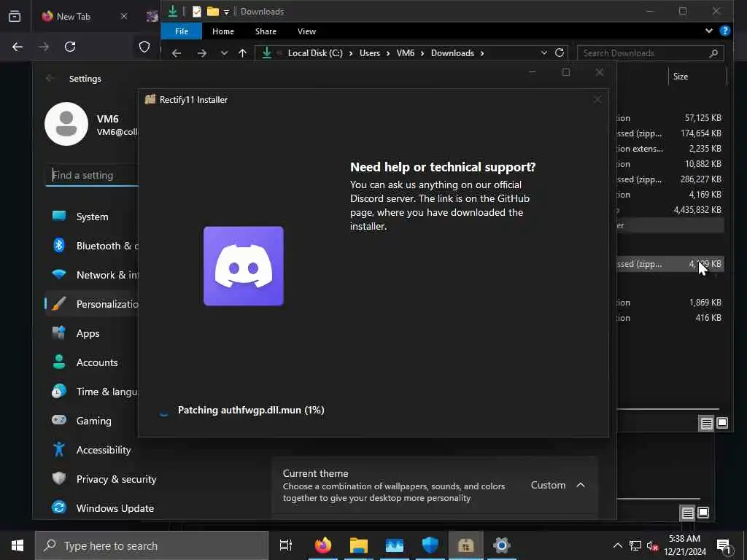The height and width of the screenshot is (560, 747).
Task: Open the address bar history dropdown
Action: pyautogui.click(x=544, y=52)
